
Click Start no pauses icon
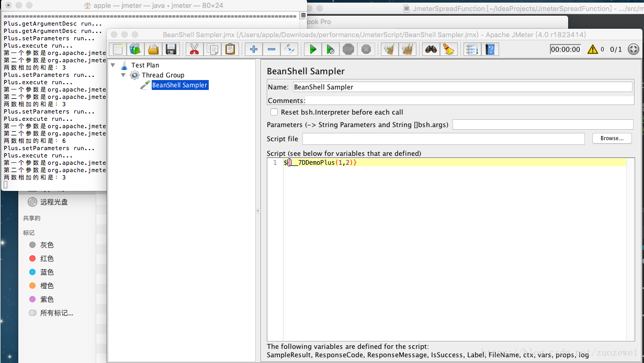point(331,49)
